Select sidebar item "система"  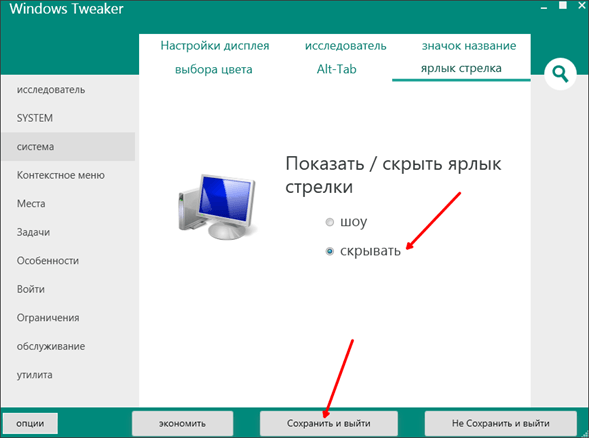click(x=68, y=147)
